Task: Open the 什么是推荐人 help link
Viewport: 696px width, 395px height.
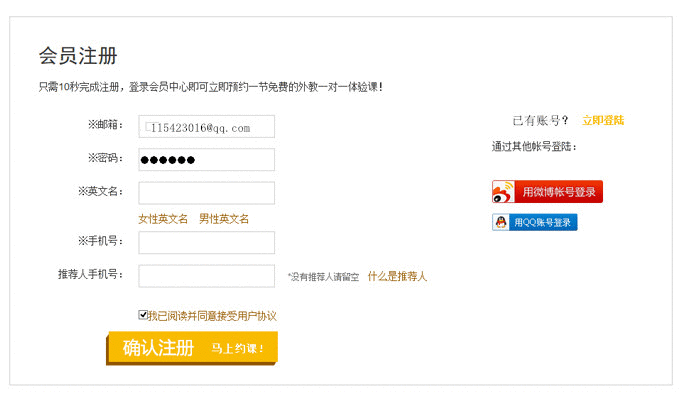Action: 397,276
